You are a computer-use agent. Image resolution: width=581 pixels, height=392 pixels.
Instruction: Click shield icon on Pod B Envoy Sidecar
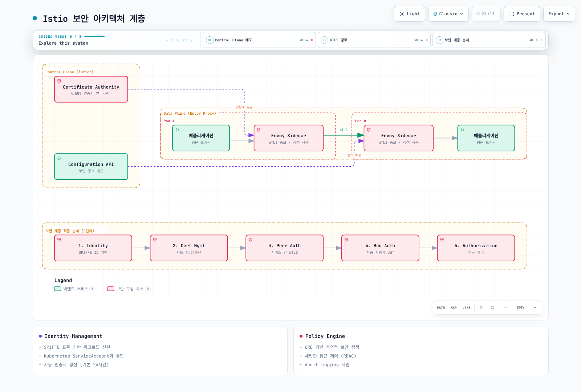(369, 130)
